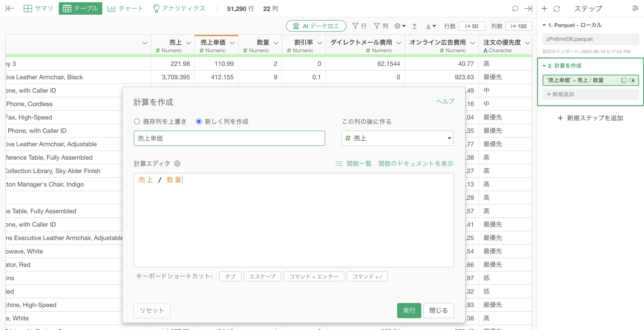Open the ダイレクトメール費用 column header menu

point(399,43)
